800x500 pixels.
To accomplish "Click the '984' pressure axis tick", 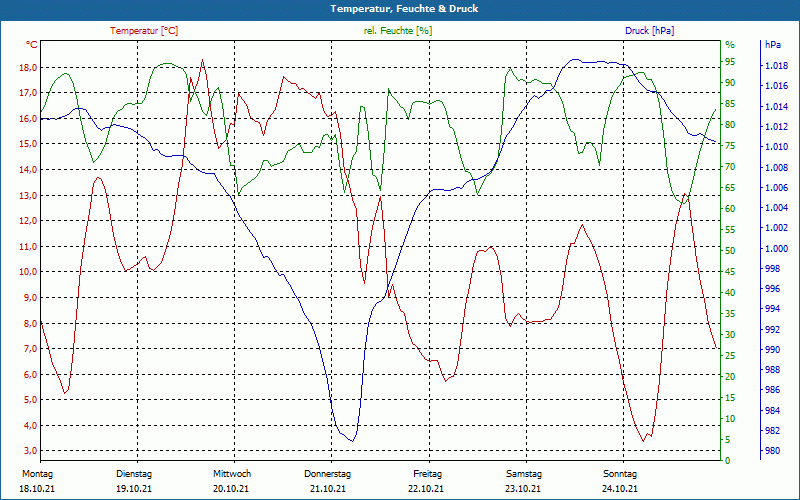I will pos(772,410).
